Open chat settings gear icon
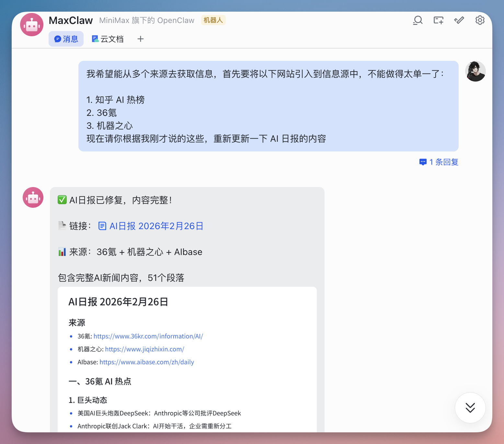Image resolution: width=504 pixels, height=444 pixels. click(x=480, y=20)
